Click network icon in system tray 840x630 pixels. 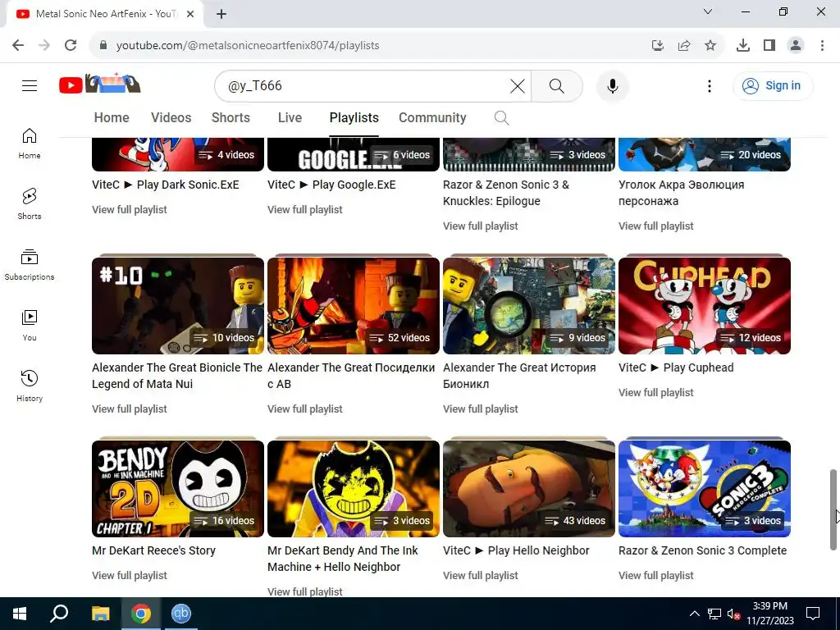coord(714,614)
